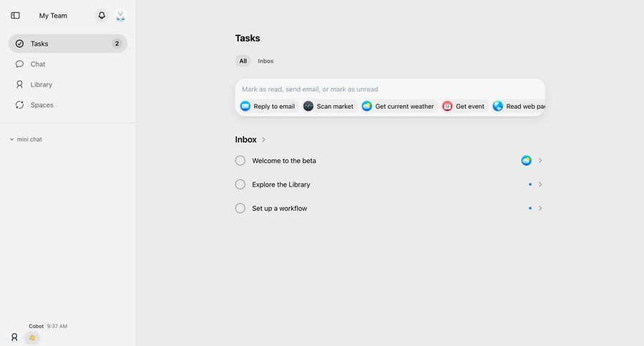Mark Welcome to the beta complete
The image size is (644, 346).
pyautogui.click(x=240, y=161)
